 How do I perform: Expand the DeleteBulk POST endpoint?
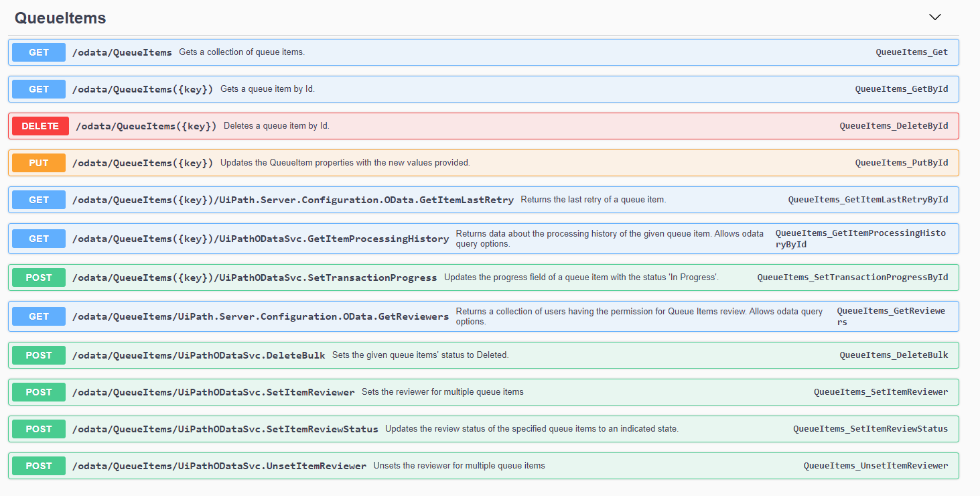(x=198, y=355)
